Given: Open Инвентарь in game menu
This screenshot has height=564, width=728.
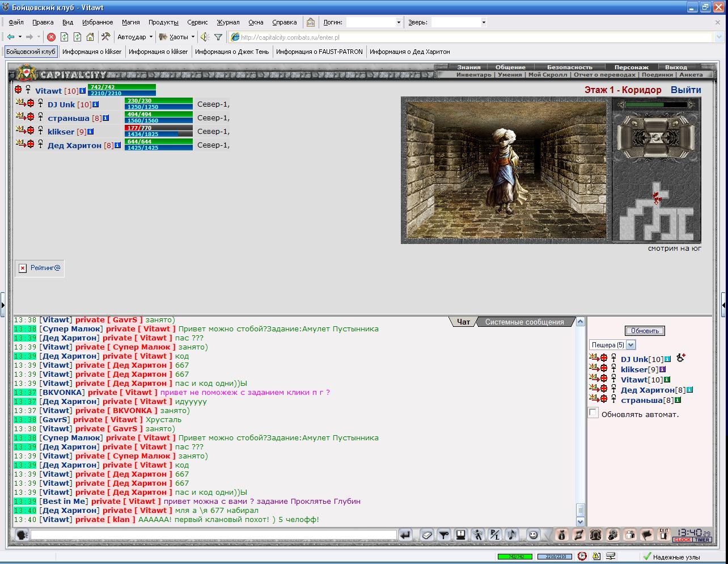Looking at the screenshot, I should click(474, 74).
